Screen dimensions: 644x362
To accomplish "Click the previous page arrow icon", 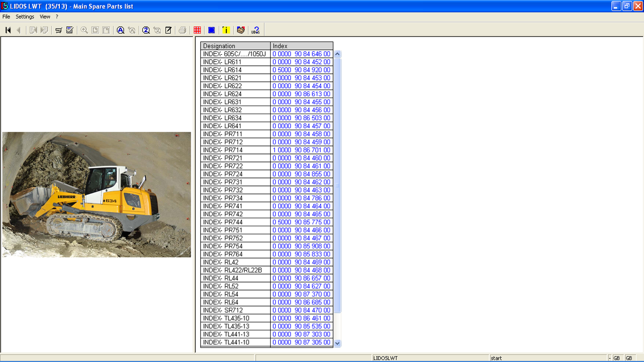I will (19, 30).
